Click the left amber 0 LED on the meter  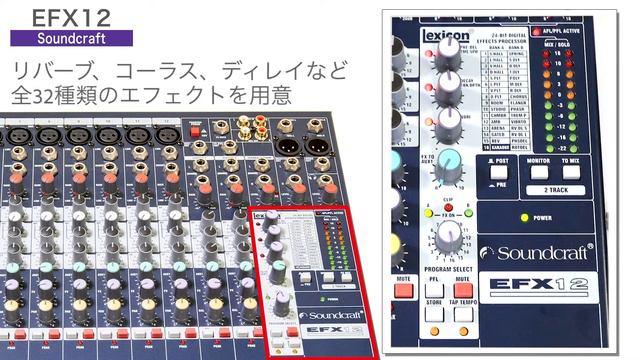[547, 96]
